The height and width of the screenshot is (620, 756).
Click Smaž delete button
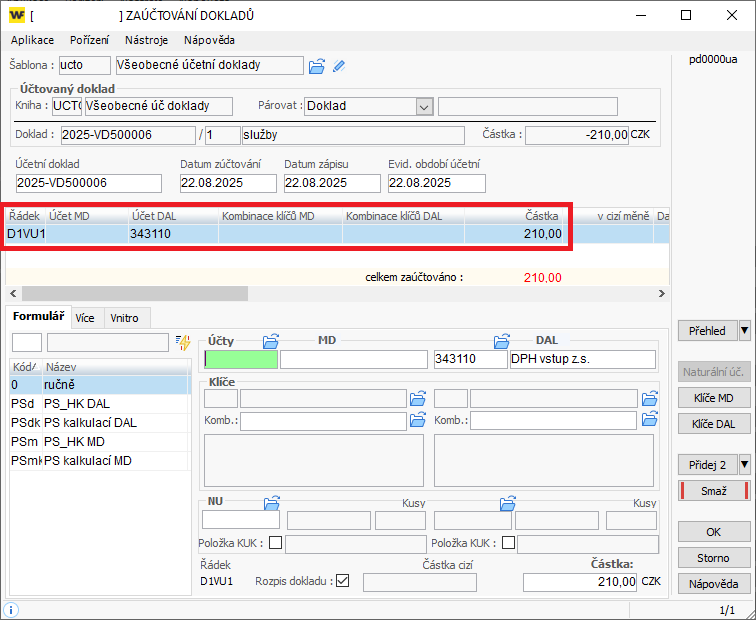(714, 491)
